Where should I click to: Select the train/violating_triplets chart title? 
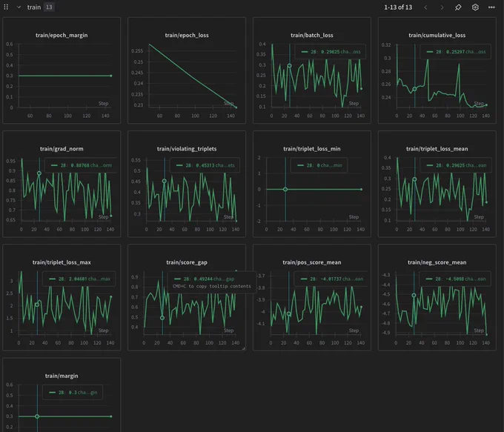(x=187, y=148)
